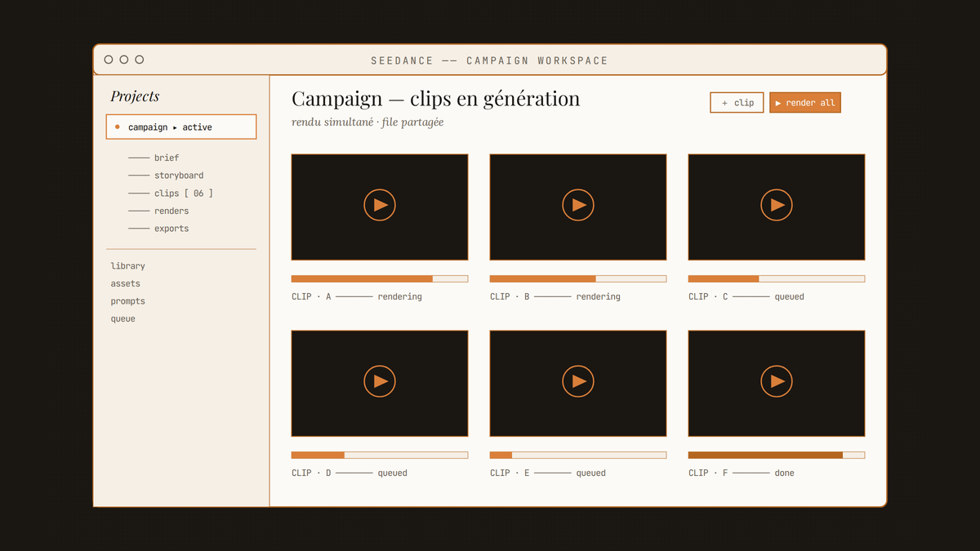Play Clip D preview
This screenshot has height=551, width=980.
point(380,381)
